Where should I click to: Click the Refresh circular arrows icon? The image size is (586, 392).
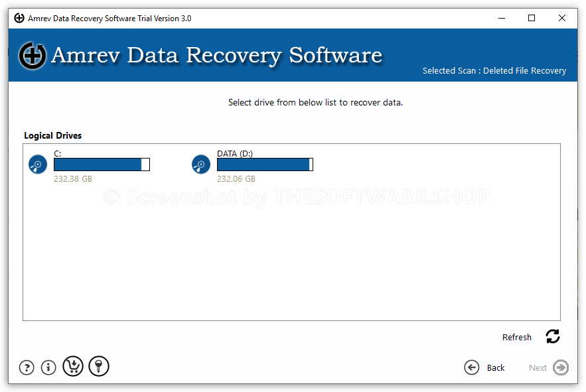(553, 336)
